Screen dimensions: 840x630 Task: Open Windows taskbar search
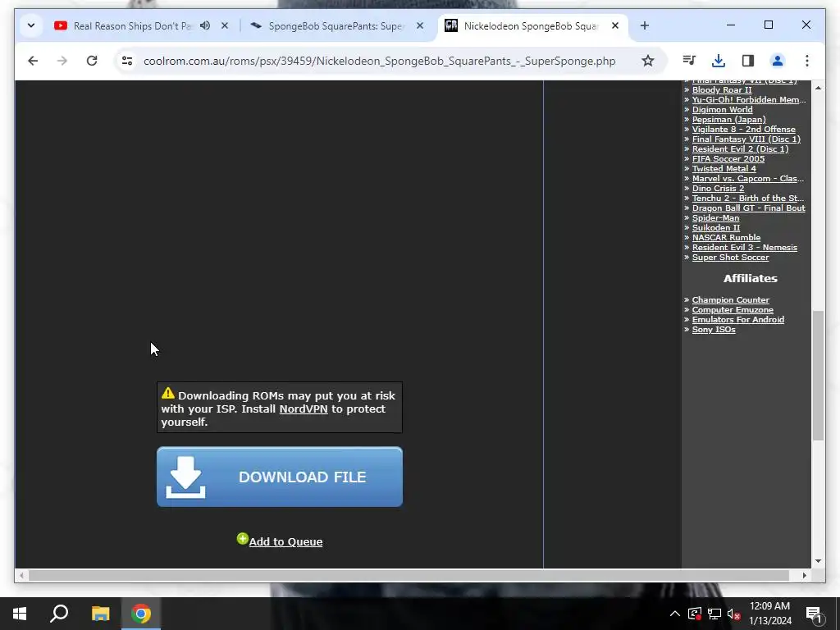(59, 614)
